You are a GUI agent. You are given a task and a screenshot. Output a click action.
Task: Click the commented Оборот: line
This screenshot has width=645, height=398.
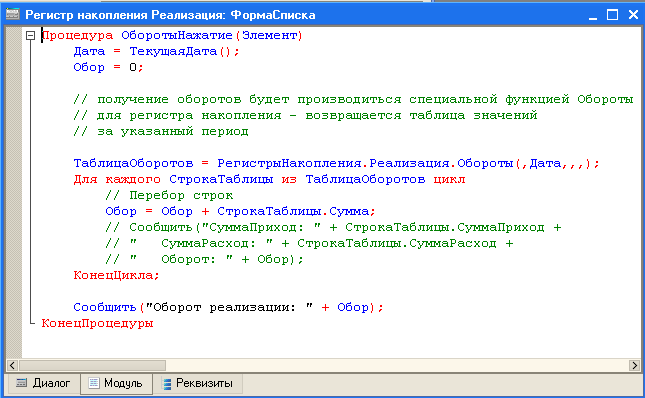204,260
